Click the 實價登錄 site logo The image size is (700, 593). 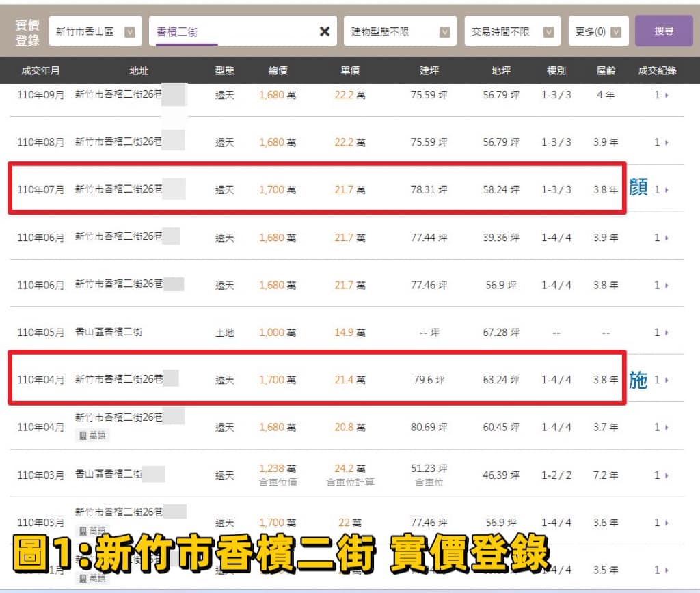(x=29, y=30)
